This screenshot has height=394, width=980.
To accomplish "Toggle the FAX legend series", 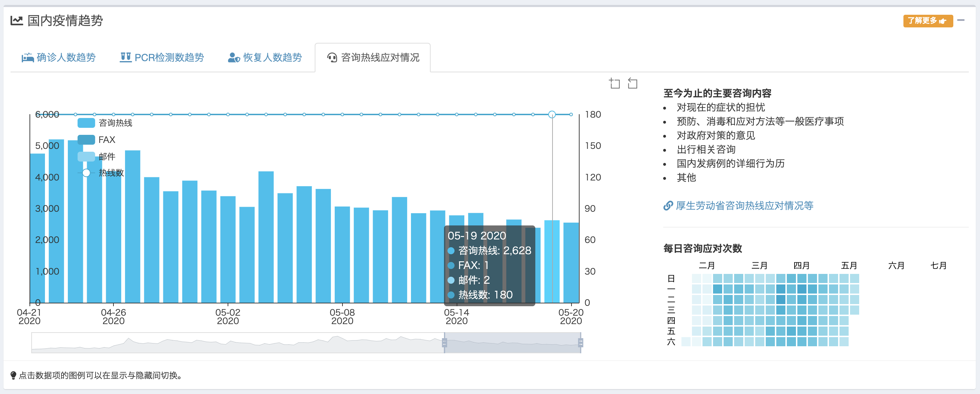I will (x=86, y=139).
